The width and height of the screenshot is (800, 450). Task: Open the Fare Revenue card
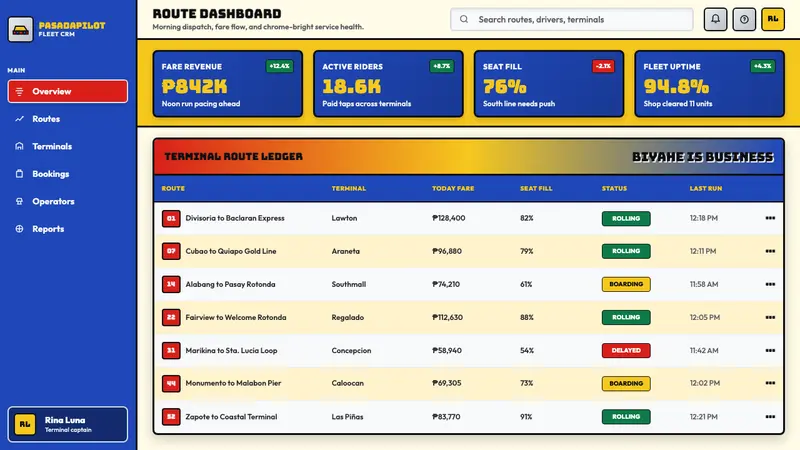pyautogui.click(x=228, y=84)
